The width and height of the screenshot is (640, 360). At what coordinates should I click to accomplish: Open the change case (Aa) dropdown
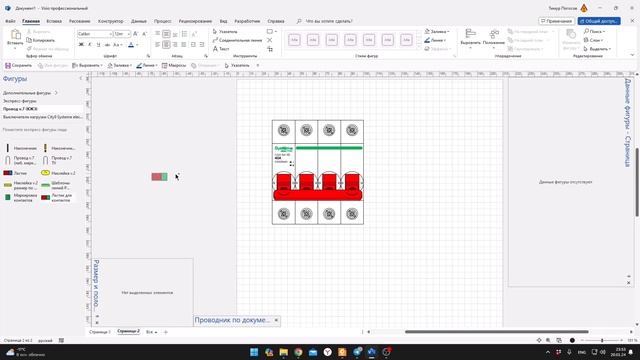(118, 45)
